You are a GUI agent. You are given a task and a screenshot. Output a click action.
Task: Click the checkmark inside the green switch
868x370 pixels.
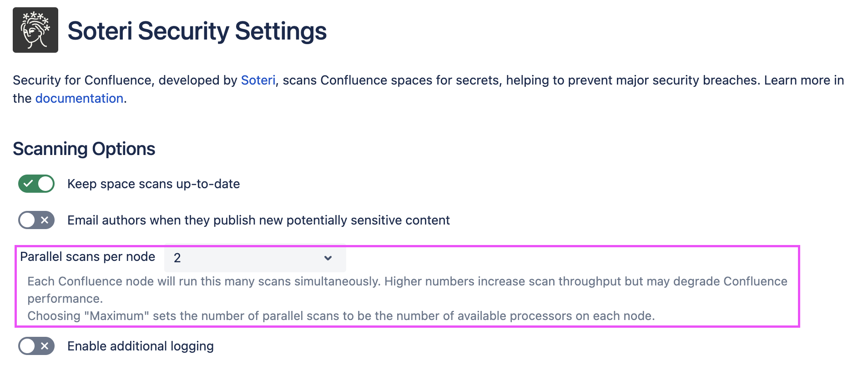(28, 184)
